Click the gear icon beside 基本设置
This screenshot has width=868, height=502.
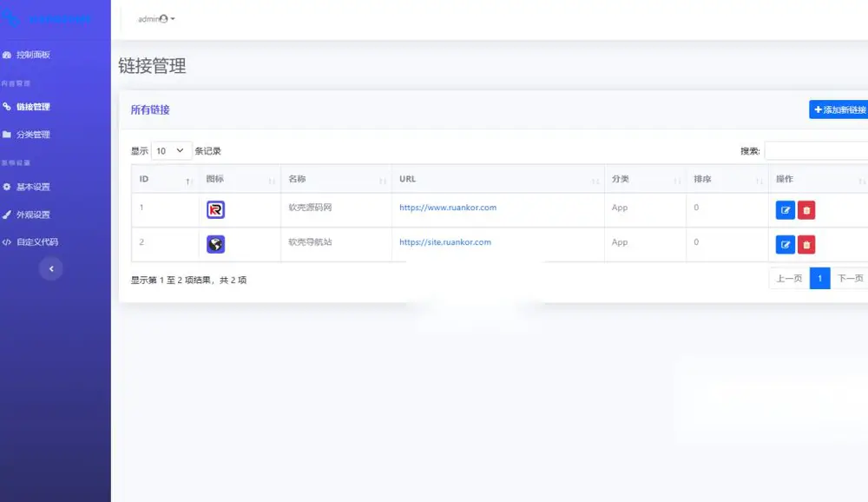pyautogui.click(x=7, y=187)
